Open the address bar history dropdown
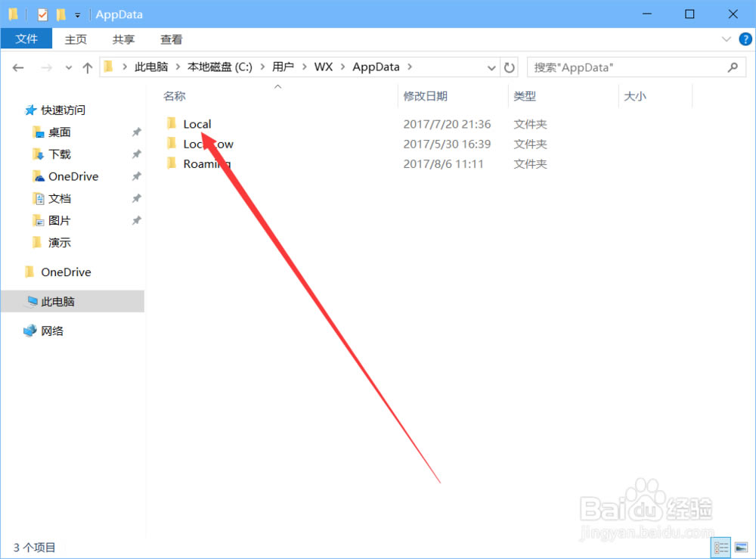Image resolution: width=756 pixels, height=559 pixels. [491, 67]
